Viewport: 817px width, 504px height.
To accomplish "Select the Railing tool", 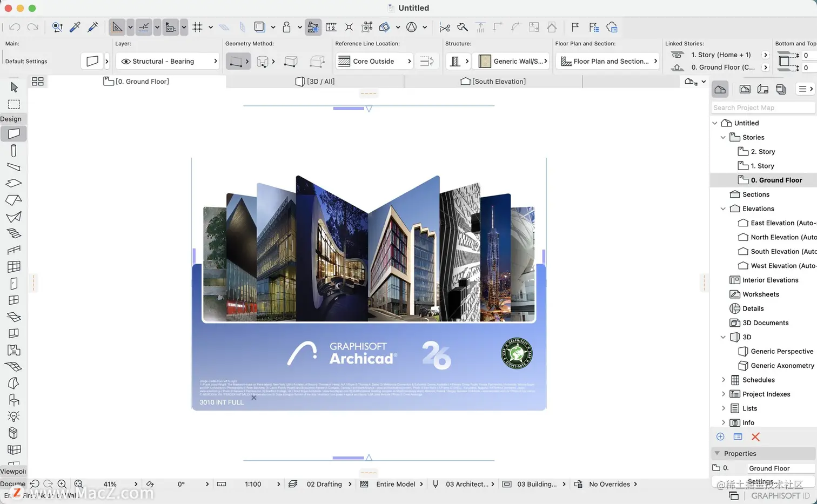I will pyautogui.click(x=14, y=250).
